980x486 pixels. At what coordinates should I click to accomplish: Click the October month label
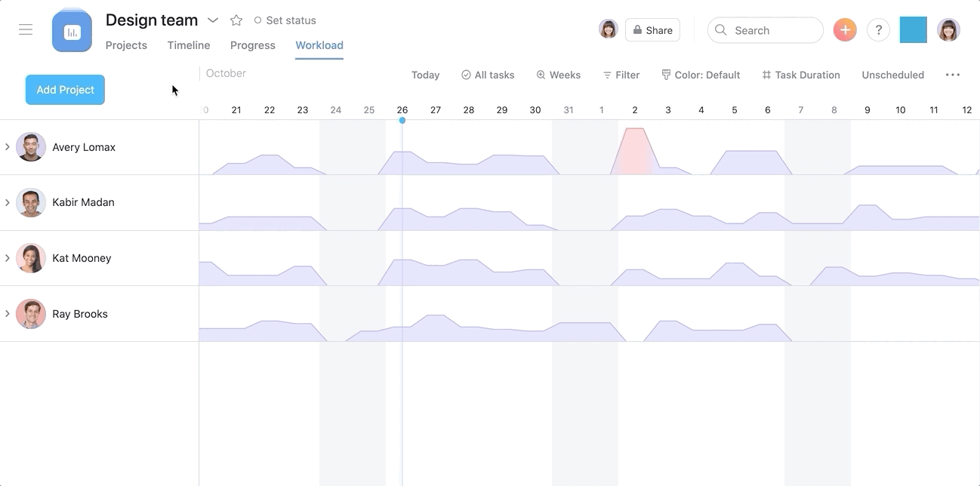click(x=226, y=73)
